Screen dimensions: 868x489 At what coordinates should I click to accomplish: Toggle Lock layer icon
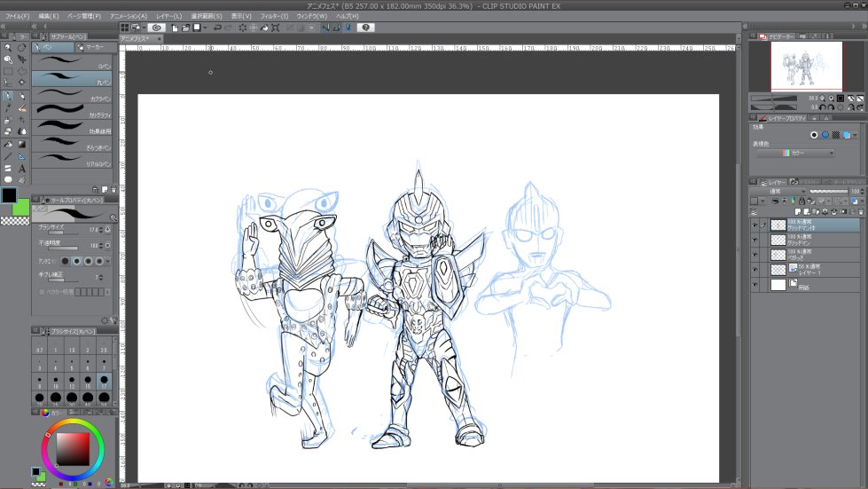click(802, 201)
